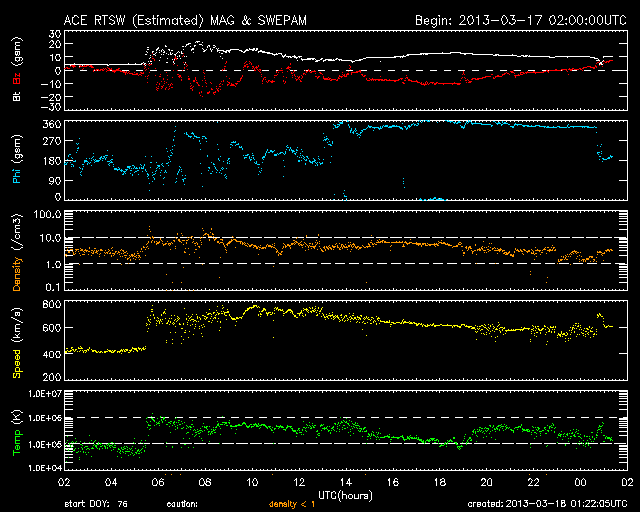
Task: Click the '1.0' tick on Density axis
Action: (x=53, y=265)
